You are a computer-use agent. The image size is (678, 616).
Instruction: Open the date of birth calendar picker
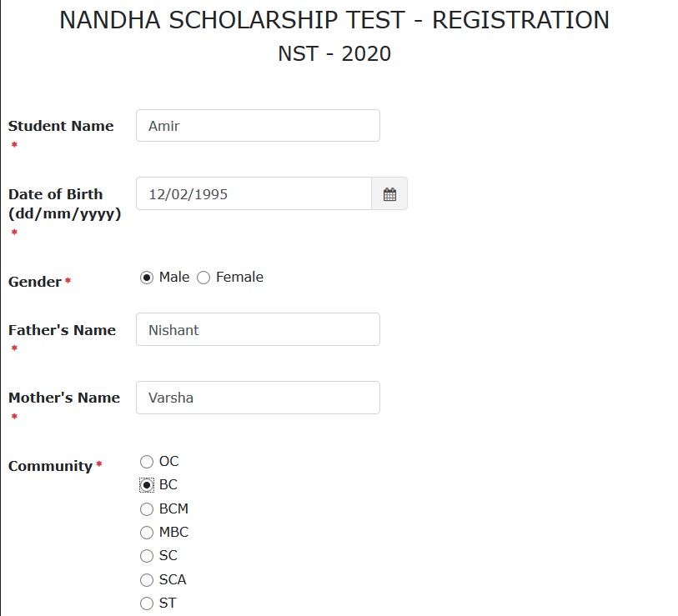(x=389, y=194)
